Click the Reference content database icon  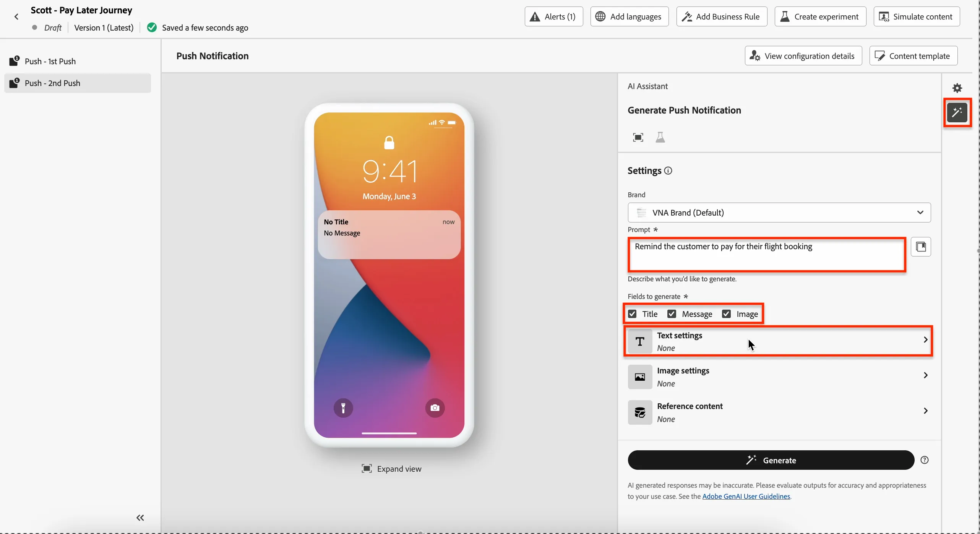click(x=640, y=412)
